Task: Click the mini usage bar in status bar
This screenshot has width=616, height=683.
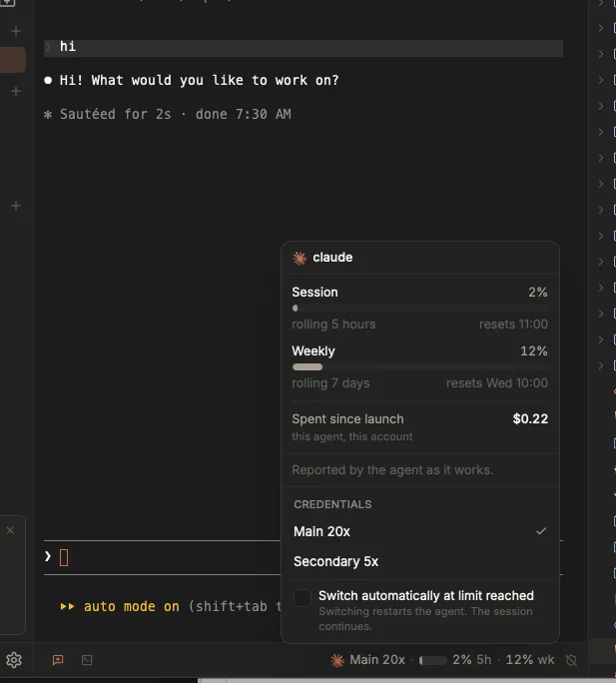Action: coord(433,660)
